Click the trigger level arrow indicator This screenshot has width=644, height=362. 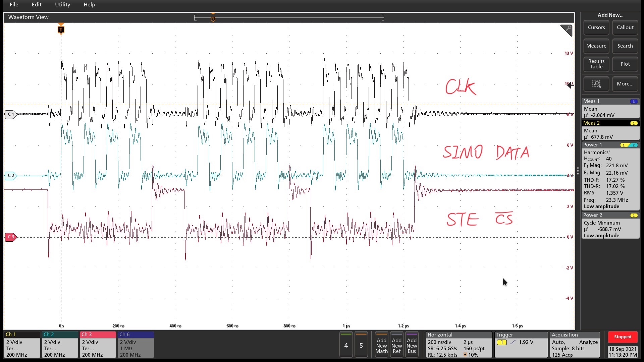point(570,85)
